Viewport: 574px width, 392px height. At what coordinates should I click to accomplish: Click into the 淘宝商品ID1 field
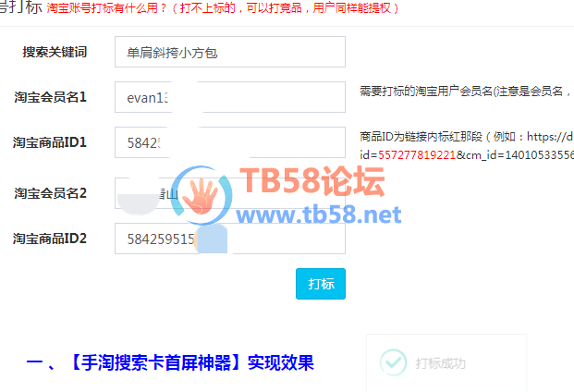230,142
